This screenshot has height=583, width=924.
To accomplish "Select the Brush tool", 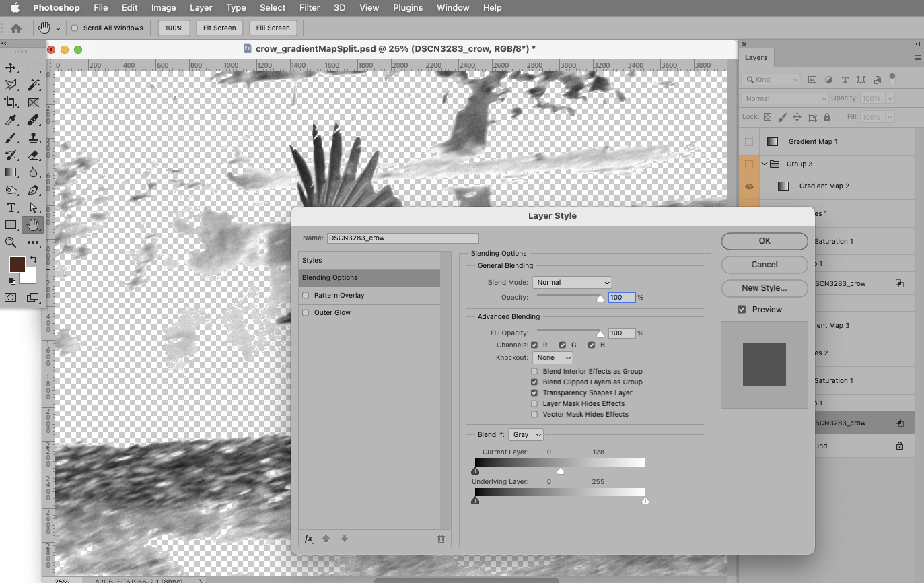I will pyautogui.click(x=9, y=137).
